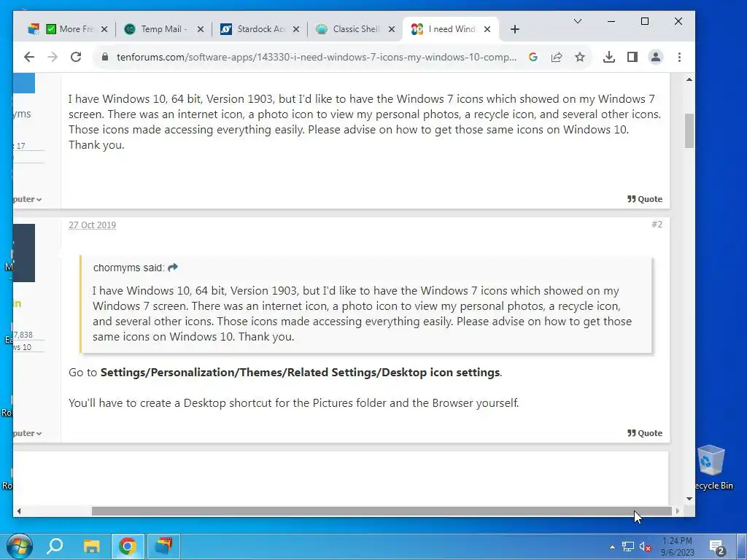
Task: Click the horizontal scroll left arrow
Action: point(18,511)
